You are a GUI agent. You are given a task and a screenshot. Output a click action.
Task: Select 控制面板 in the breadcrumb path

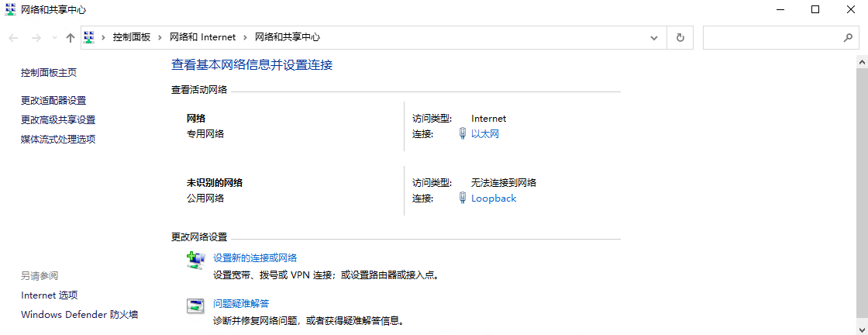(x=131, y=37)
